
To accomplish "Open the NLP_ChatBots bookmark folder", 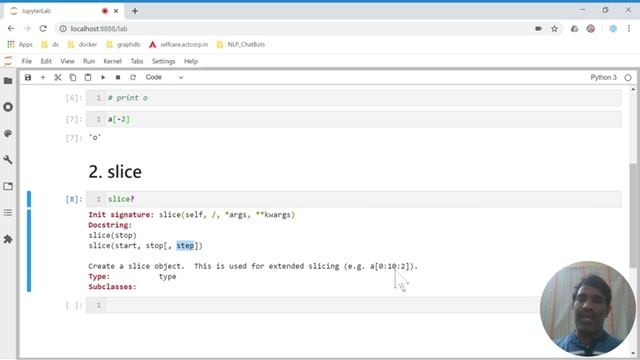I will (241, 44).
